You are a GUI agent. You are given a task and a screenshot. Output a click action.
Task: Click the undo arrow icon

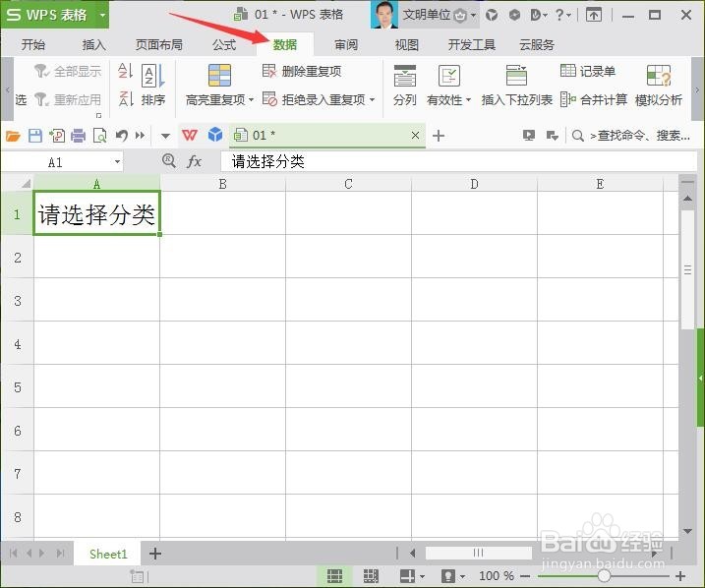tap(121, 136)
